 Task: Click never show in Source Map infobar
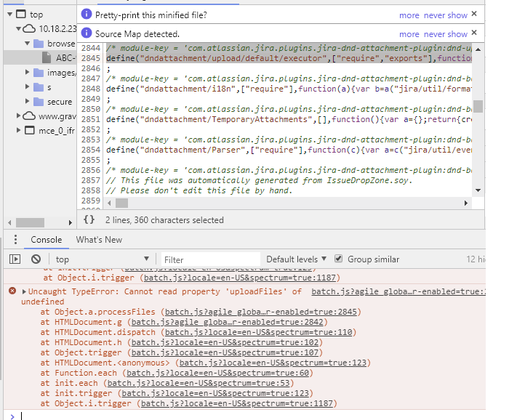pos(445,34)
